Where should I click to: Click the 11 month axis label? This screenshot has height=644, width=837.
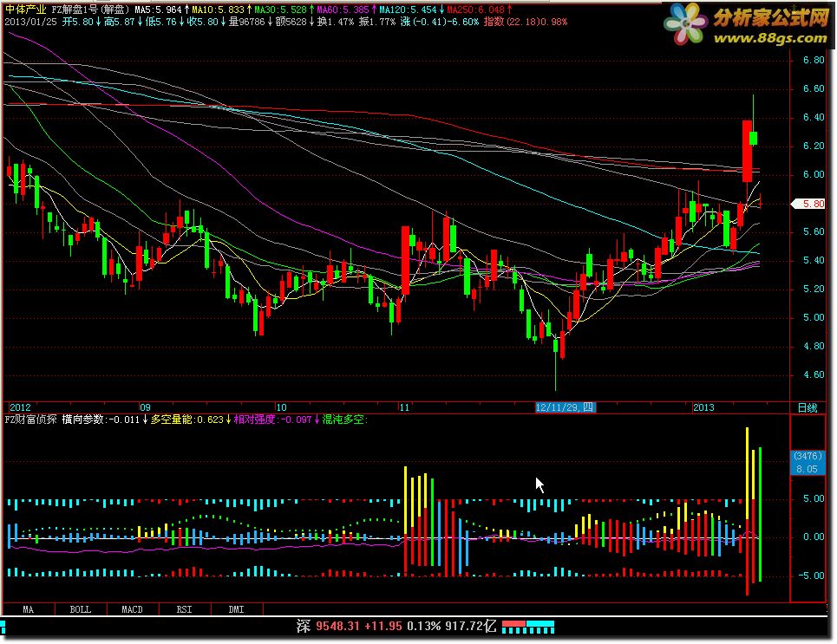404,407
